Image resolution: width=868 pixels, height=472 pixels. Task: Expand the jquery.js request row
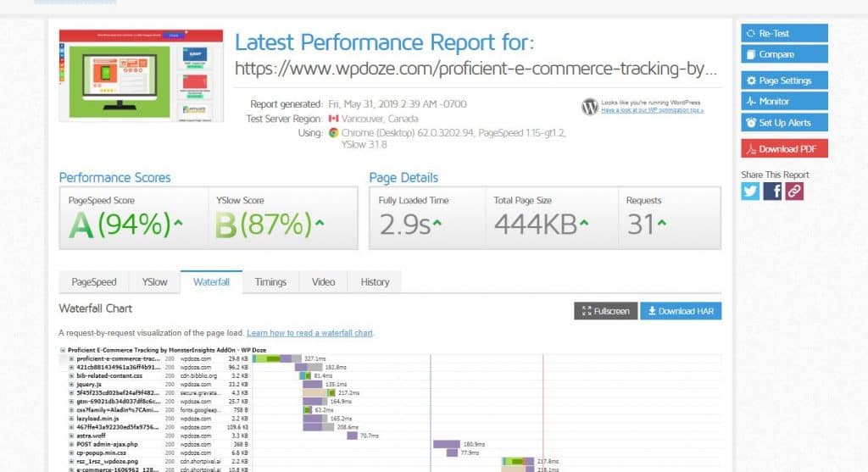pos(71,385)
